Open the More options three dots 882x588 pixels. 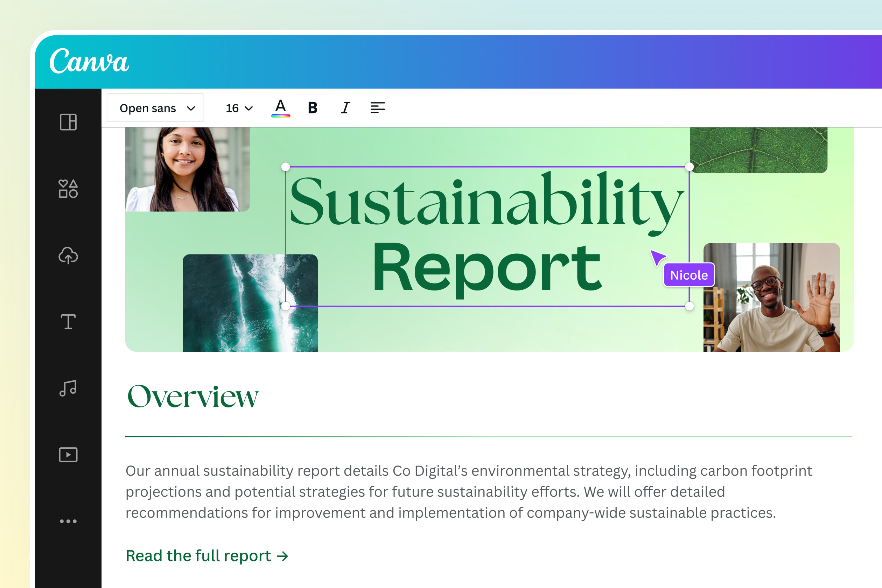coord(68,521)
